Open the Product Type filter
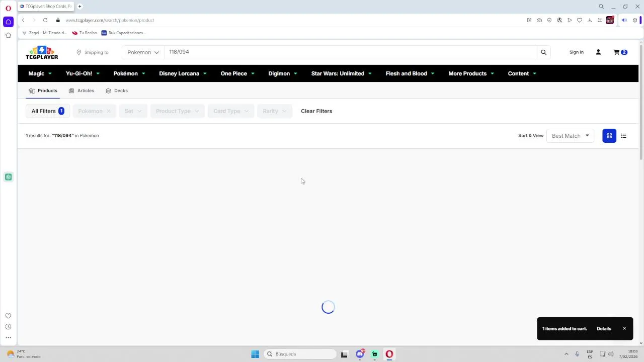 coord(177,111)
